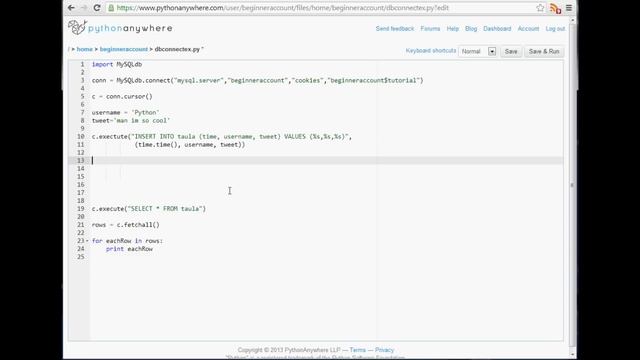The height and width of the screenshot is (360, 640).
Task: Click the dbconnectex.py file name in breadcrumb
Action: pyautogui.click(x=177, y=49)
